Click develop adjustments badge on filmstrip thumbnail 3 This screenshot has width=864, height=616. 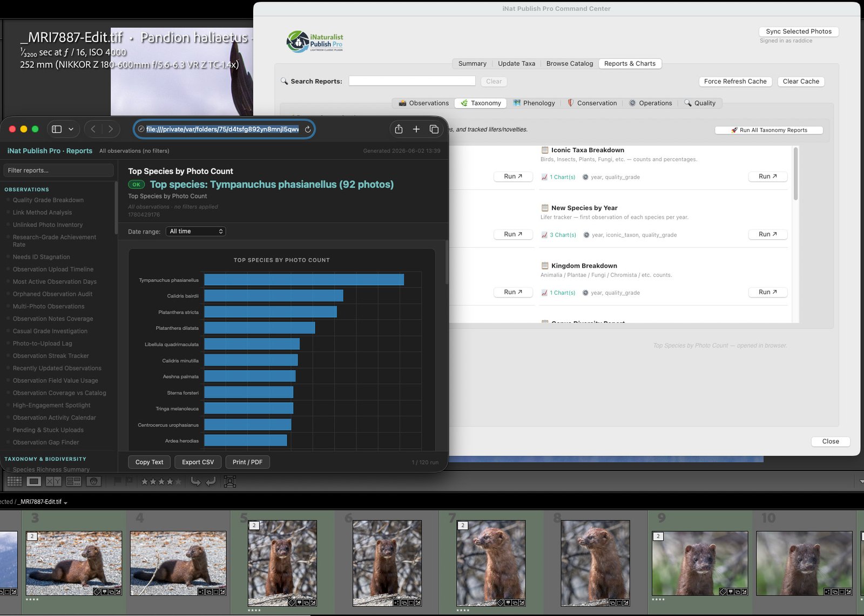[x=118, y=592]
